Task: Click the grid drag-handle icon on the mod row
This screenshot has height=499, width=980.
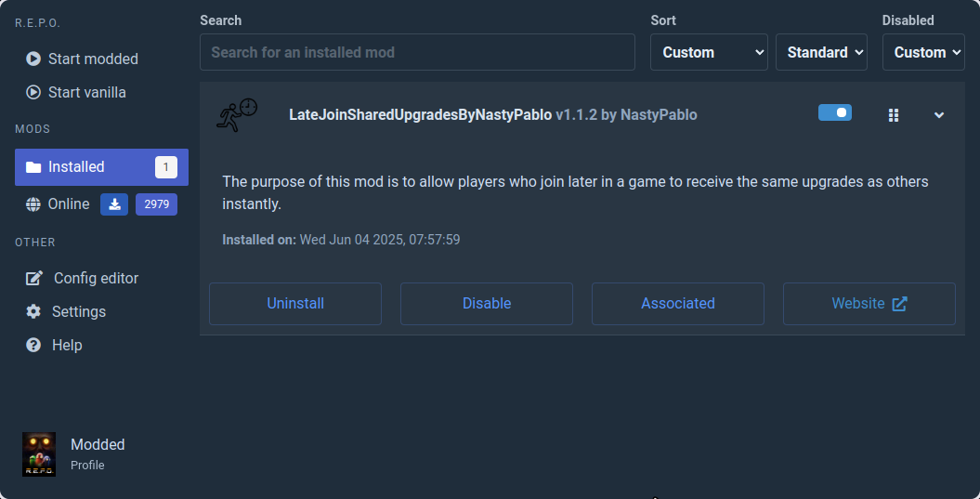Action: coord(894,115)
